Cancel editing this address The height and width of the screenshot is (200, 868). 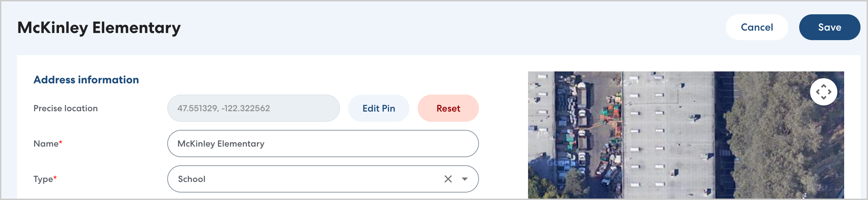tap(757, 27)
